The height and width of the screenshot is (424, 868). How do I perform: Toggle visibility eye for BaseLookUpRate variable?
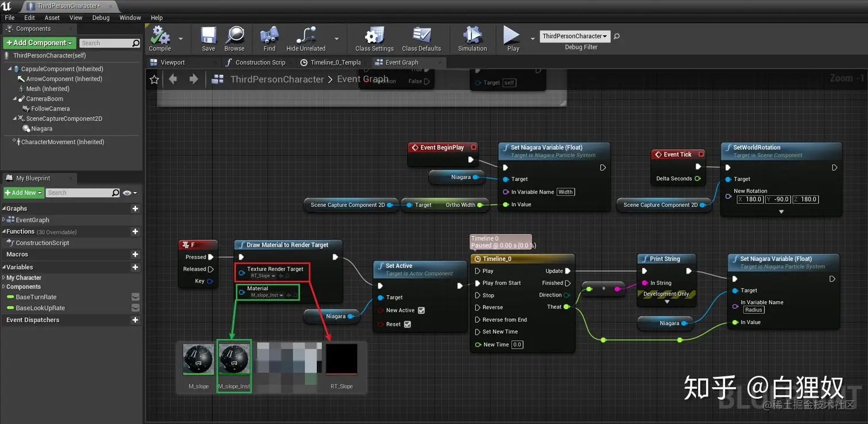click(135, 308)
